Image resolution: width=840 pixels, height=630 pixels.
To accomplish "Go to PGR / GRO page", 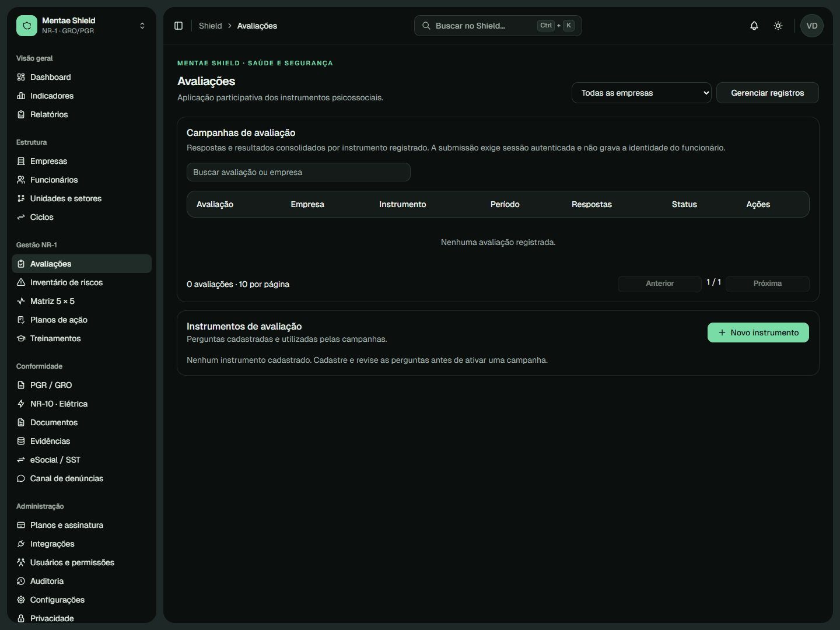I will pyautogui.click(x=82, y=385).
